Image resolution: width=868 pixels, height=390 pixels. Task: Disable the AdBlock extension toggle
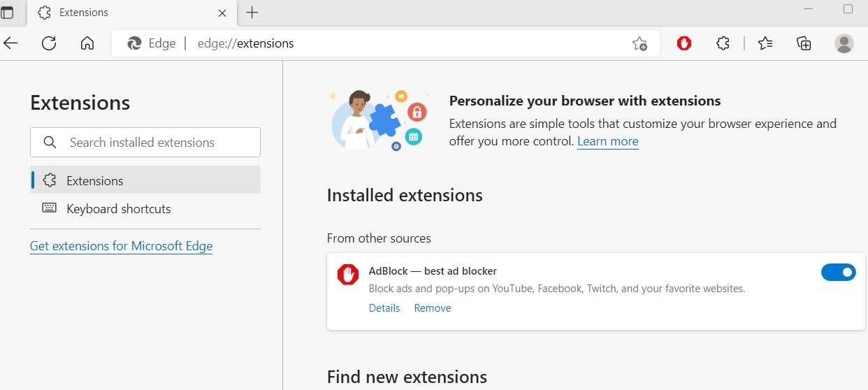tap(838, 273)
